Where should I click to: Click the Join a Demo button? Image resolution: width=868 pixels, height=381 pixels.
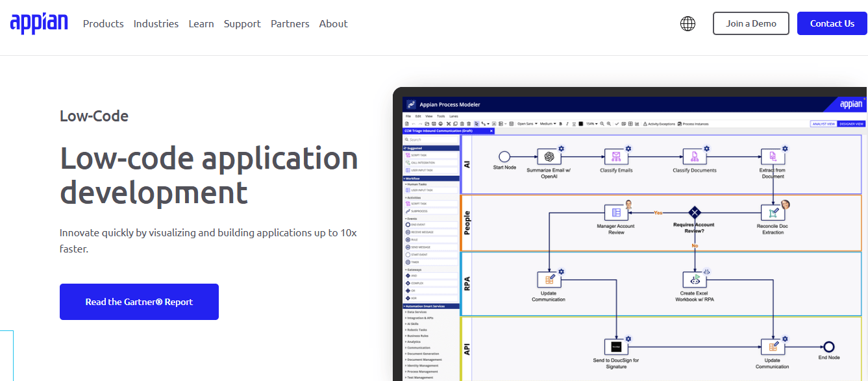pos(751,23)
